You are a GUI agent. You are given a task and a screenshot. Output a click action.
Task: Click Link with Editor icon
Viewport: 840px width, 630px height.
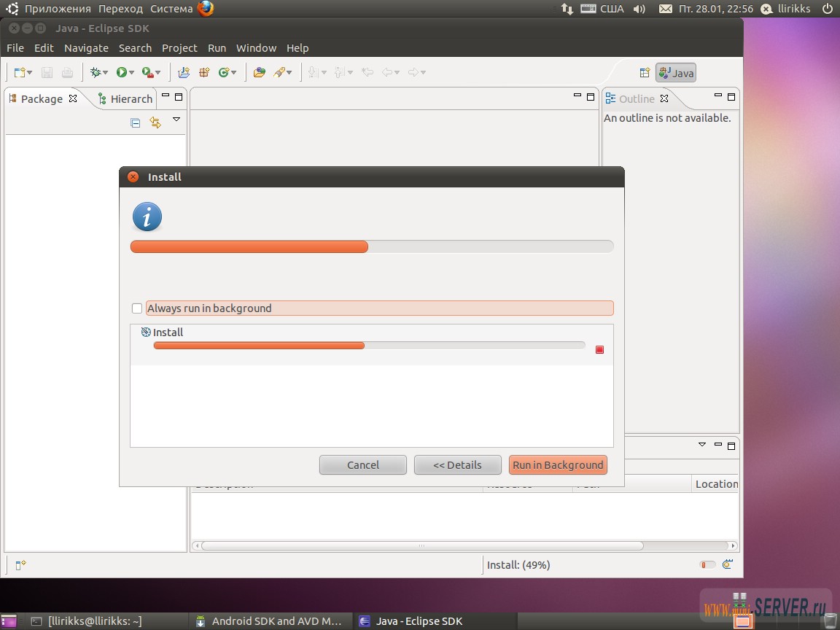pos(155,122)
